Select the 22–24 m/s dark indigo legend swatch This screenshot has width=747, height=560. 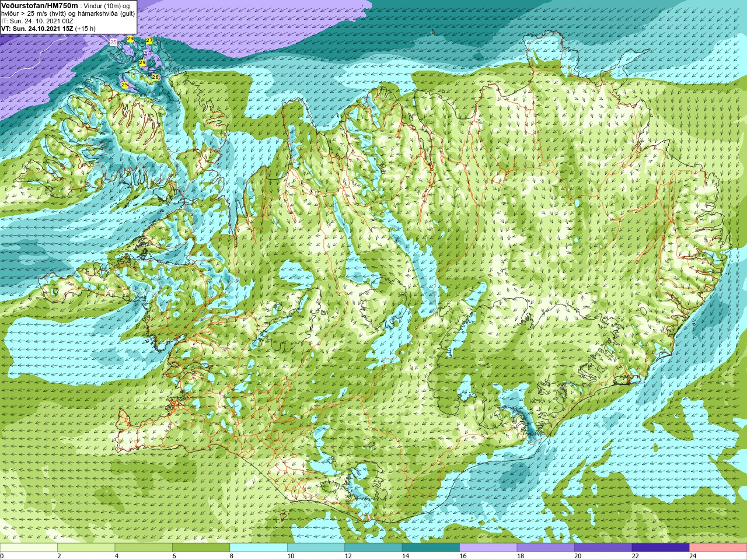[x=661, y=548]
